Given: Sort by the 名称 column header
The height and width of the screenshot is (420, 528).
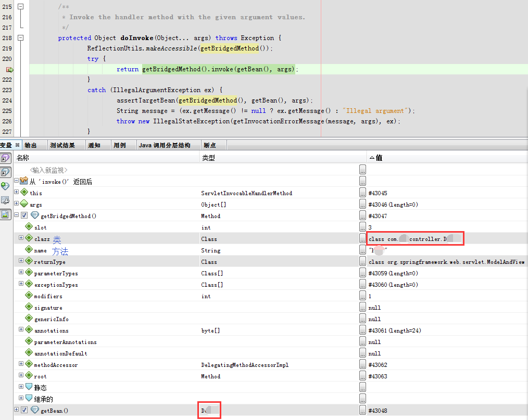Looking at the screenshot, I should coord(107,158).
